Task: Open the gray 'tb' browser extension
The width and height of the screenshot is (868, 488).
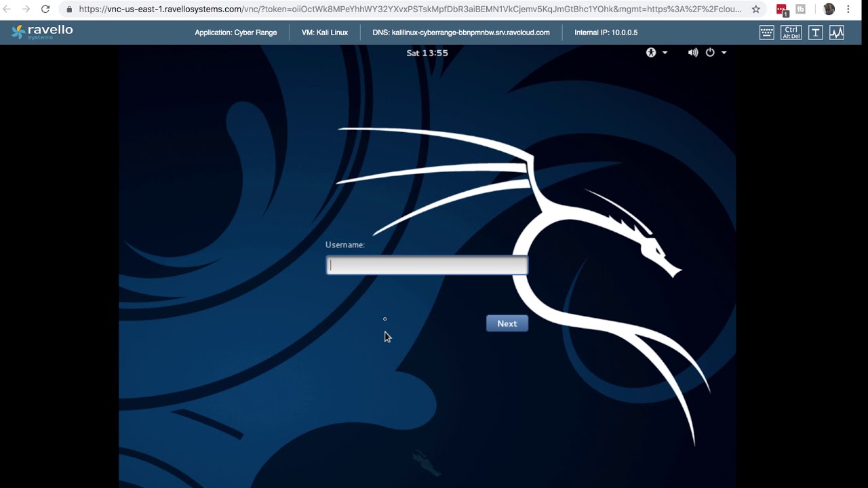Action: coord(801,9)
